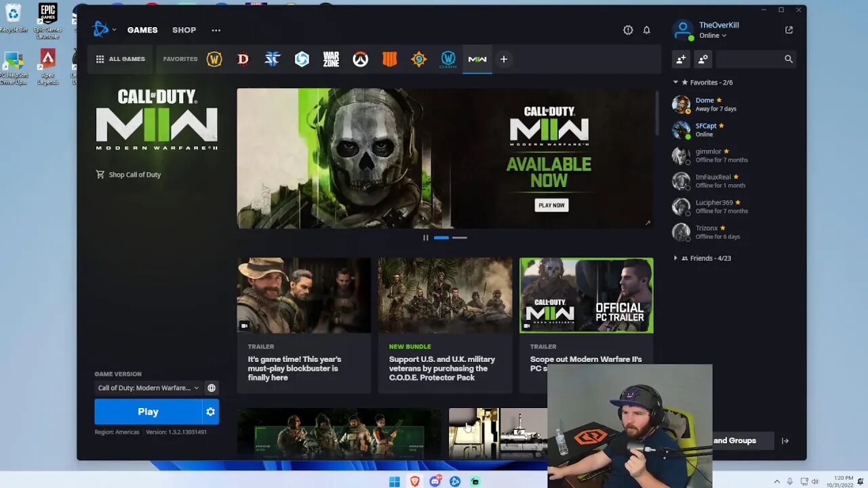Open Shop Call of Duty link
Image resolution: width=868 pixels, height=488 pixels.
tap(128, 174)
